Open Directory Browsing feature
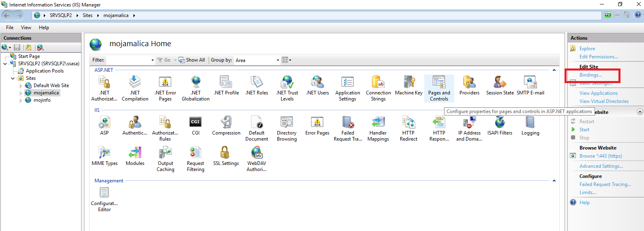644x231 pixels. pos(287,128)
